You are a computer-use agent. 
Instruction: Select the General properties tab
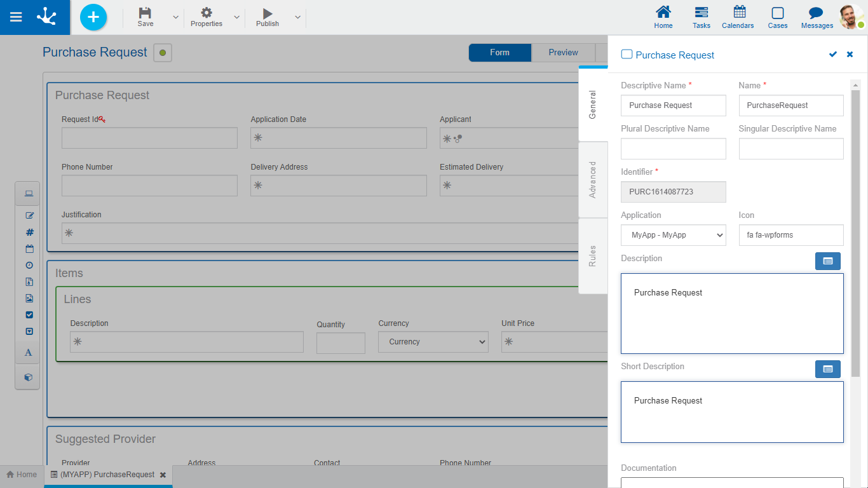pos(593,105)
